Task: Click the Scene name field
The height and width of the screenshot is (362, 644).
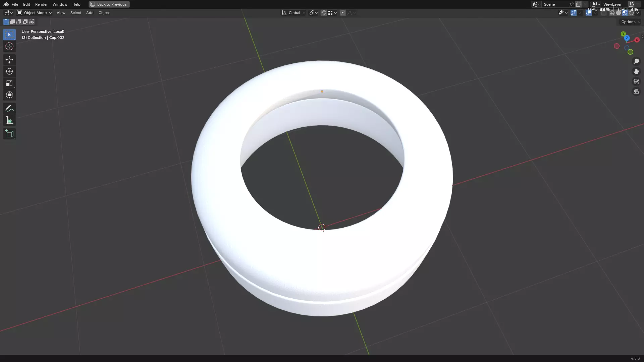Action: pos(554,4)
